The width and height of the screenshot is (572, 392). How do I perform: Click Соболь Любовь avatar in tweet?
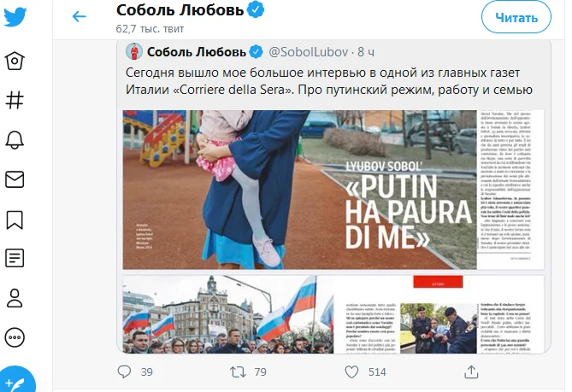[134, 51]
